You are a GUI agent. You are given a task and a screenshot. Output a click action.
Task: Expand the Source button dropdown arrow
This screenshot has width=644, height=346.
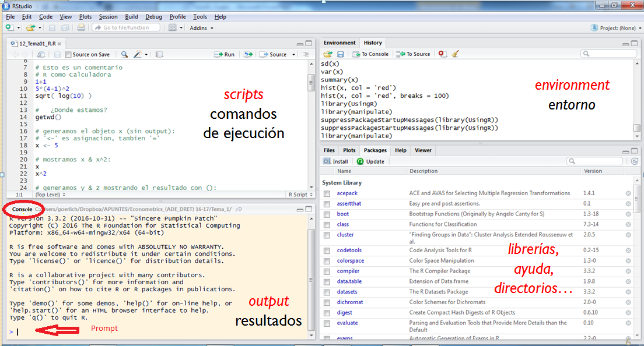[x=293, y=55]
